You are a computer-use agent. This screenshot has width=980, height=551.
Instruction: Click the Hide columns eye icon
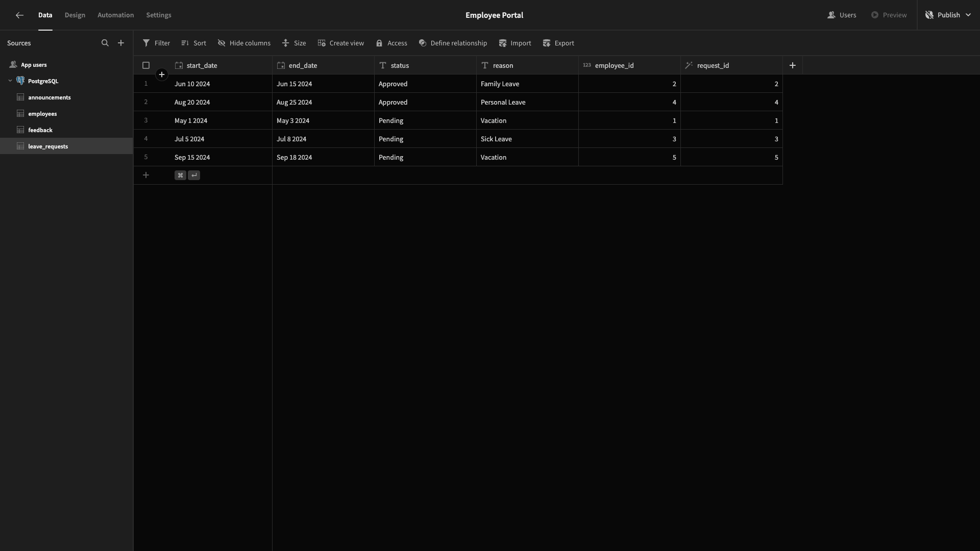coord(222,43)
